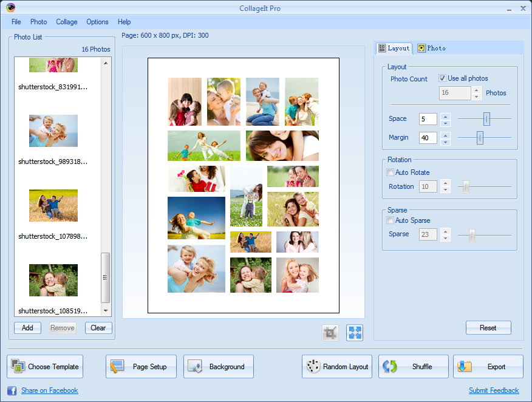The width and height of the screenshot is (532, 402).
Task: Open Page Setup dialog
Action: pos(141,367)
